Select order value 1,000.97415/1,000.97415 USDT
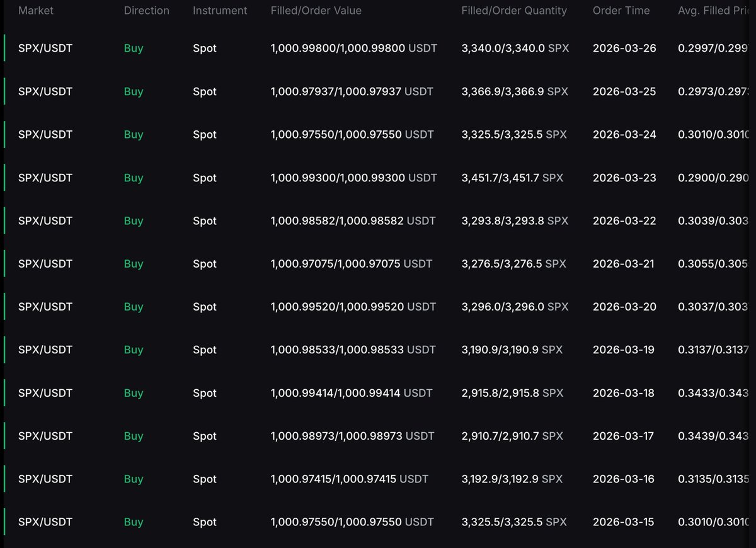756x548 pixels. 350,479
